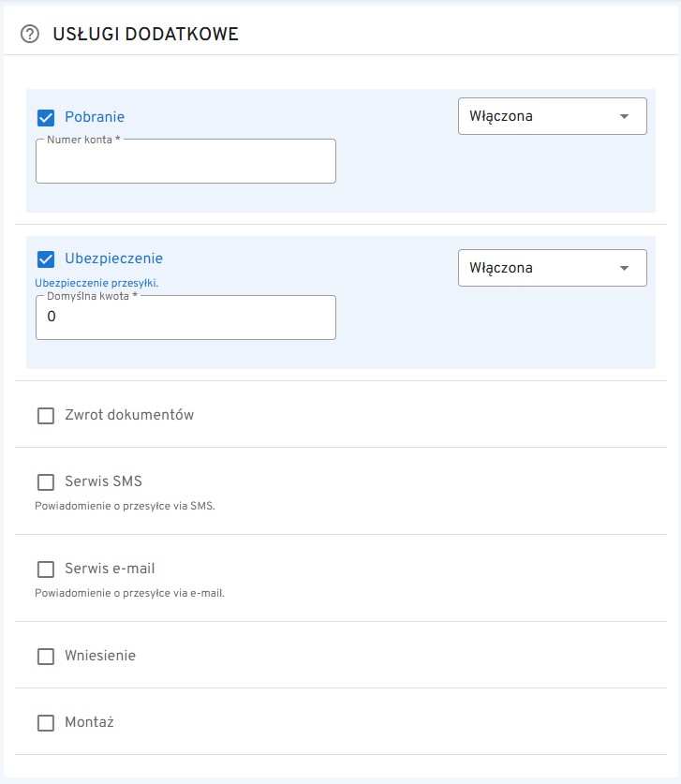
Task: Uncheck the Ubezpieczenie checkbox
Action: [46, 259]
